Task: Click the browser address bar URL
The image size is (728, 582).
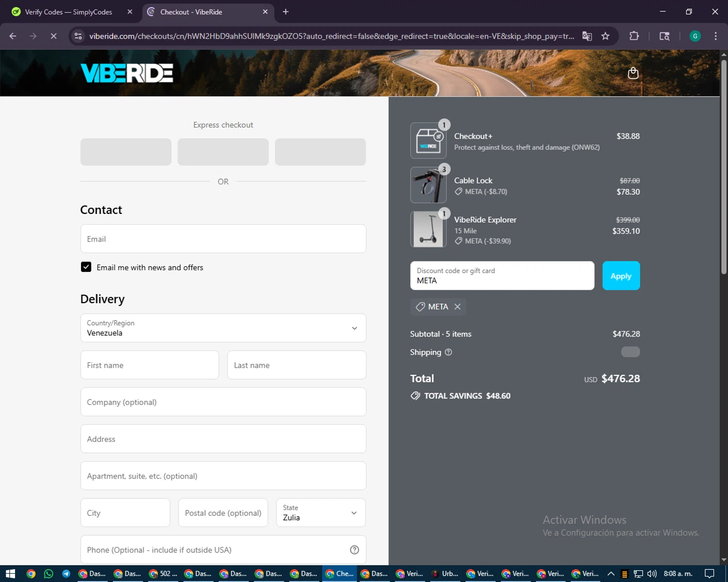Action: pyautogui.click(x=331, y=36)
